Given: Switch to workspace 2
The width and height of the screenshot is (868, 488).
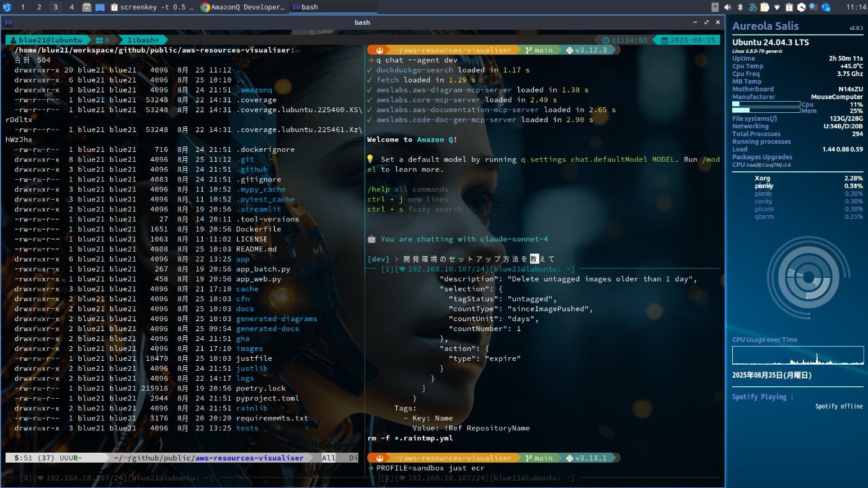Looking at the screenshot, I should coord(39,7).
